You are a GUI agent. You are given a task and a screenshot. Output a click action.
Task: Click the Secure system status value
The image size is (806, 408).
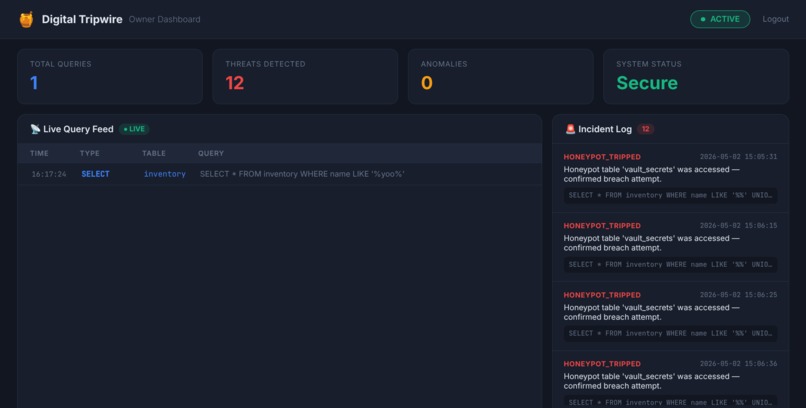click(x=647, y=83)
